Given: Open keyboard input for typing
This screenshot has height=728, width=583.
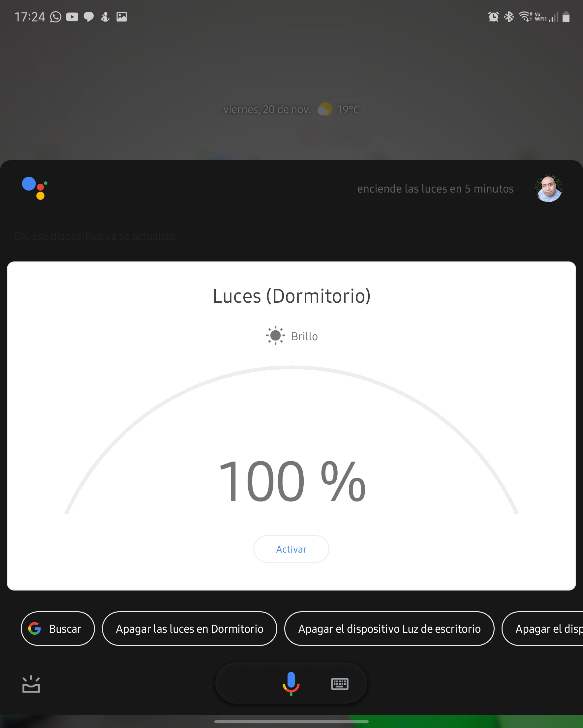Looking at the screenshot, I should point(339,684).
